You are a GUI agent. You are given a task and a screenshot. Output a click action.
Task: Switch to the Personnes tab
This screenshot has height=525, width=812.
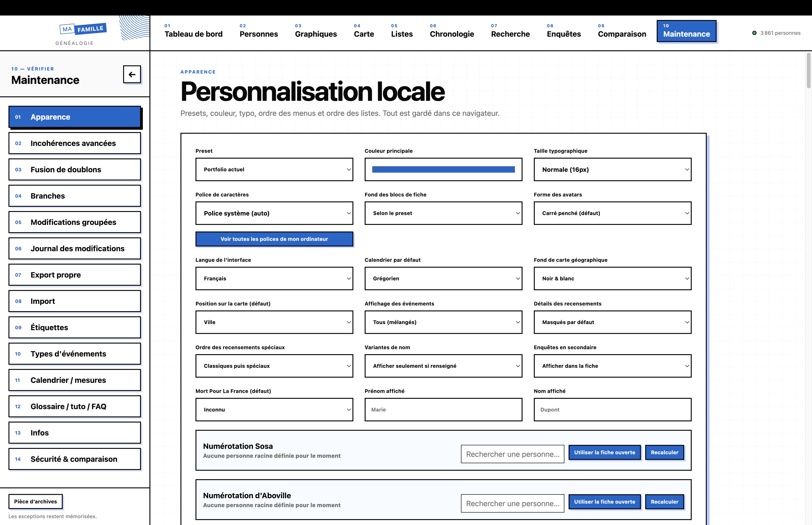click(259, 31)
